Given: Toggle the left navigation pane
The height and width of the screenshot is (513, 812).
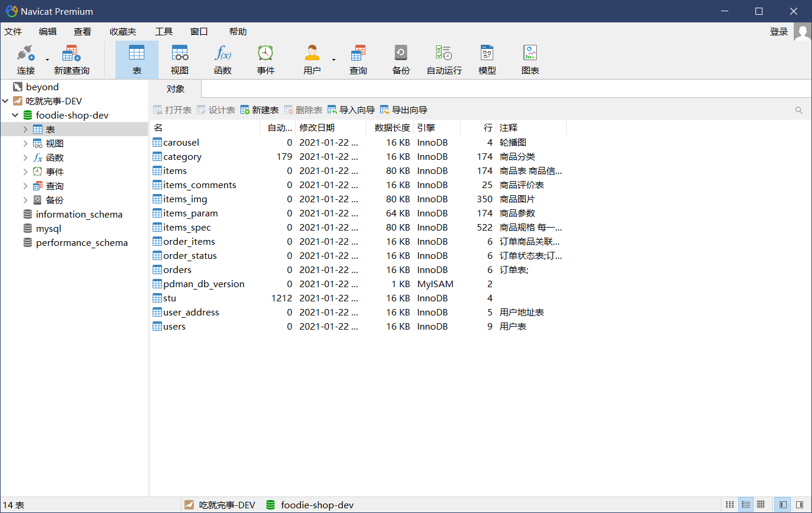Looking at the screenshot, I should (x=783, y=505).
